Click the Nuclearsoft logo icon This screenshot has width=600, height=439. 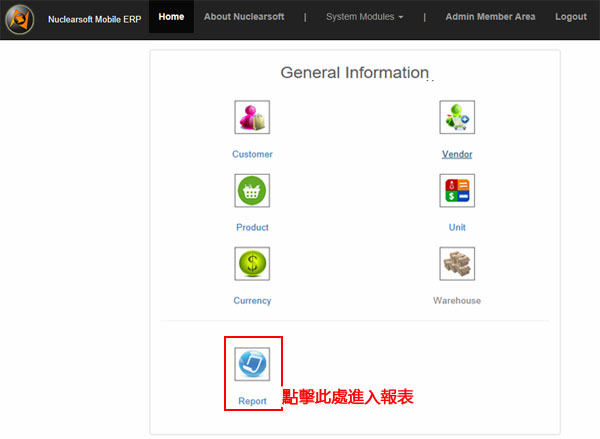coord(20,19)
